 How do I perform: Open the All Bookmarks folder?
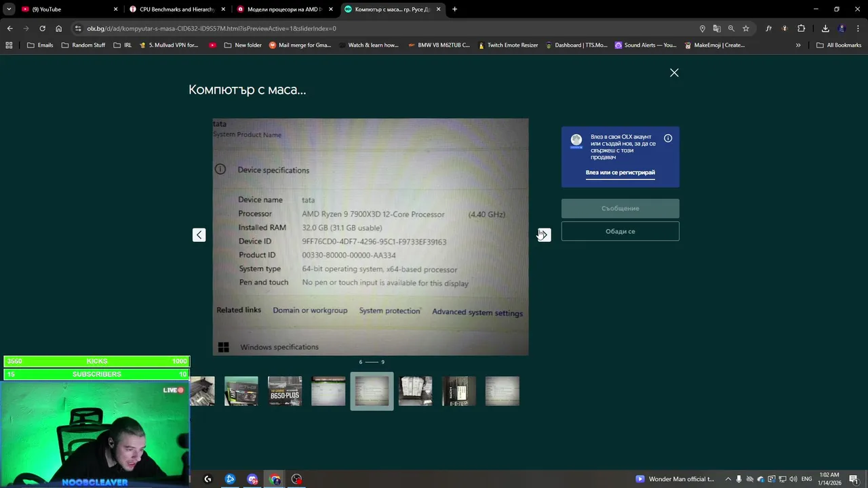(x=839, y=45)
